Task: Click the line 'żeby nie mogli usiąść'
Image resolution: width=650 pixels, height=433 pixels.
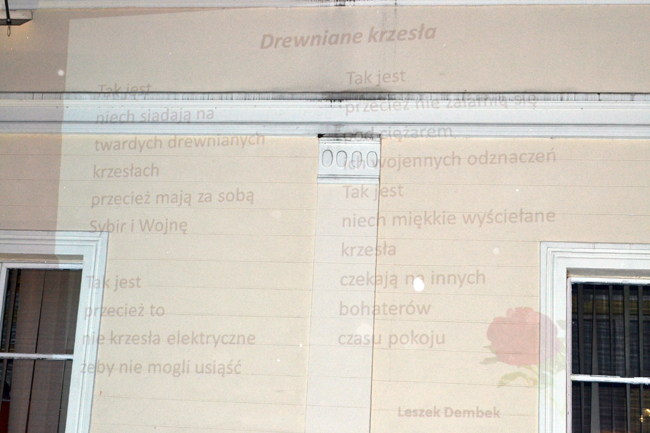Action: 161,368
